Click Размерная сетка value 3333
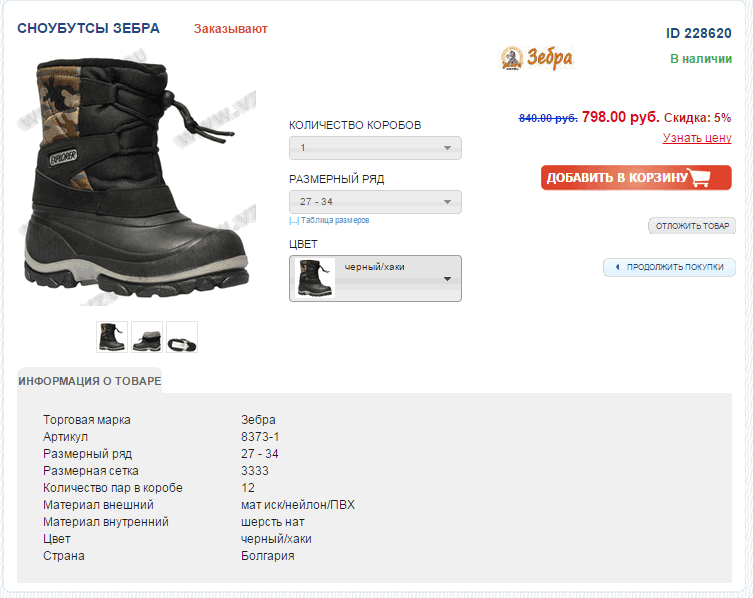753x598 pixels. 255,471
